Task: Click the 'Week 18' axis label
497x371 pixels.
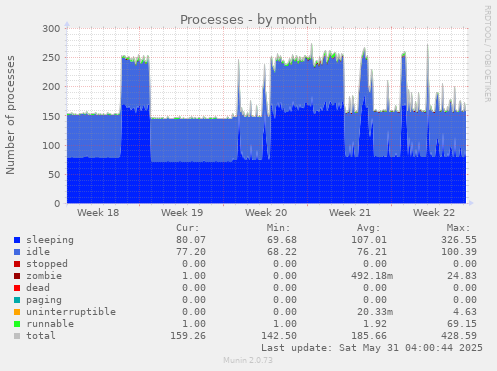Action: [x=98, y=213]
